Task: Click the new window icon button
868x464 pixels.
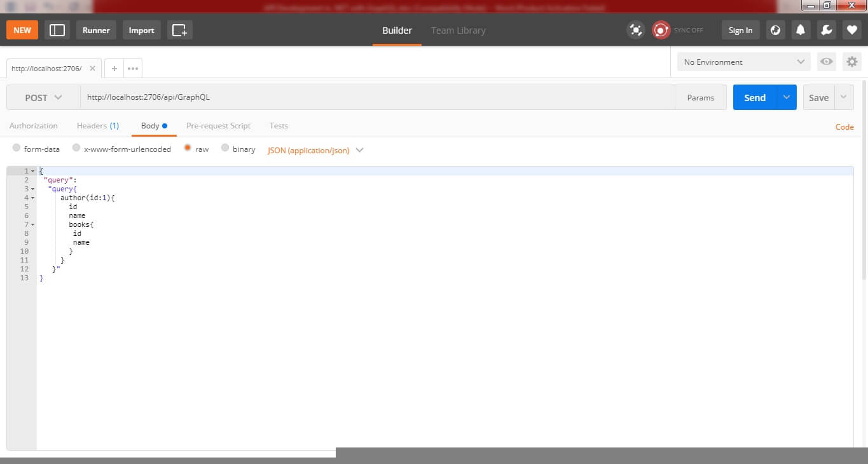Action: tap(180, 30)
